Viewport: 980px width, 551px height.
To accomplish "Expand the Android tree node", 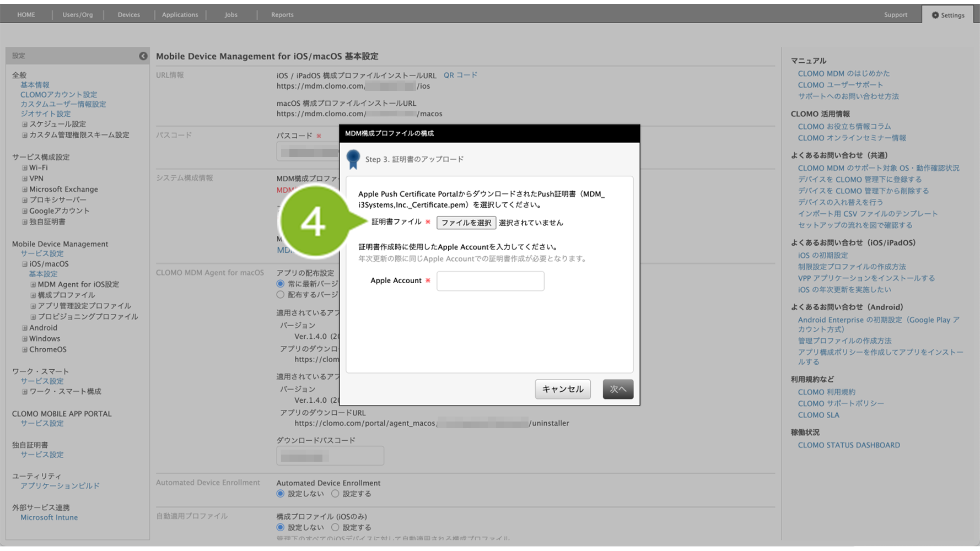I will tap(24, 328).
